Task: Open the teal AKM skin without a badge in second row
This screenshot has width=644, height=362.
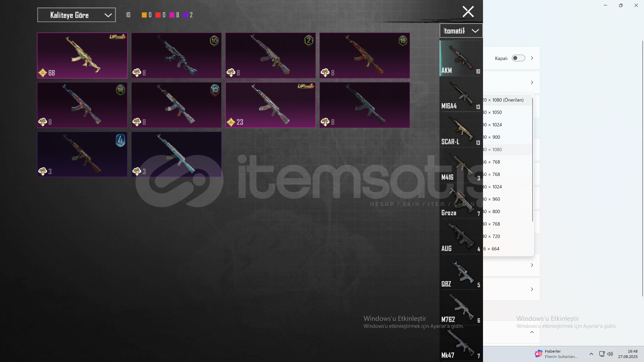Action: (x=365, y=105)
